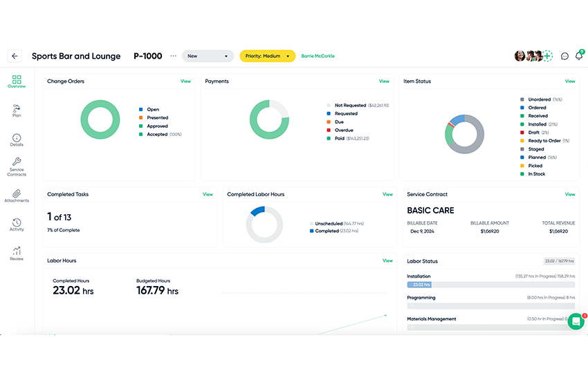This screenshot has height=380, width=588.
Task: Click the Installation labor progress bar
Action: coord(490,284)
